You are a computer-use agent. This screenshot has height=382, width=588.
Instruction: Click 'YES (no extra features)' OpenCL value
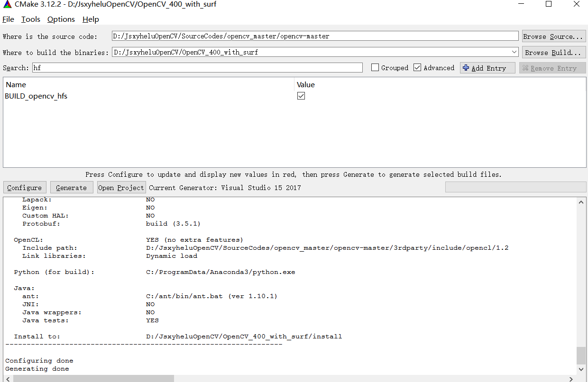pos(194,240)
